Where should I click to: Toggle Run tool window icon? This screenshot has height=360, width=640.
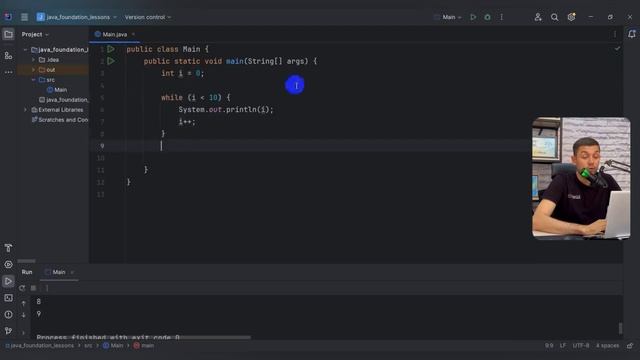[x=8, y=281]
